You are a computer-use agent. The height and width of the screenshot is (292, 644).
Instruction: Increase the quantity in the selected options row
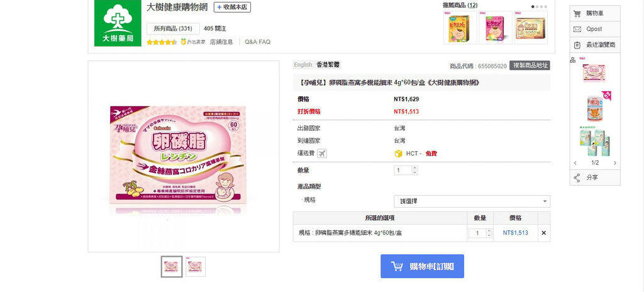coord(489,231)
